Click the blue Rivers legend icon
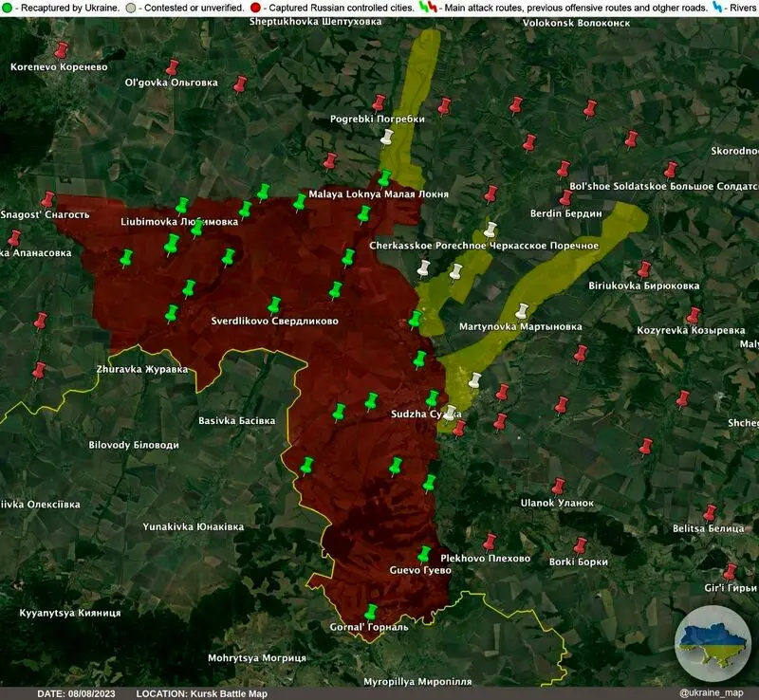This screenshot has width=759, height=700. click(718, 8)
